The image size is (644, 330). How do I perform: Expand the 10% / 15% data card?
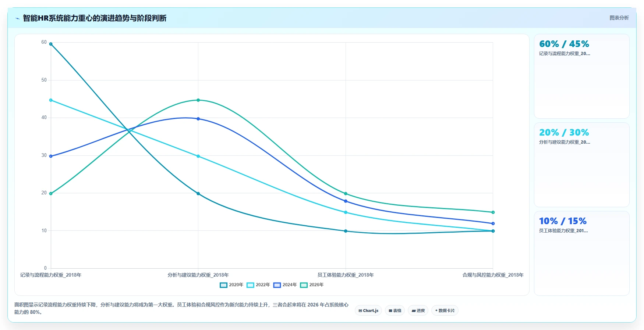coord(582,253)
